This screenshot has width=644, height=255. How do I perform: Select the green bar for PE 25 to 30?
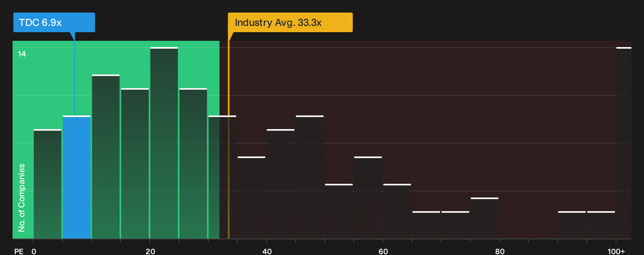193,164
